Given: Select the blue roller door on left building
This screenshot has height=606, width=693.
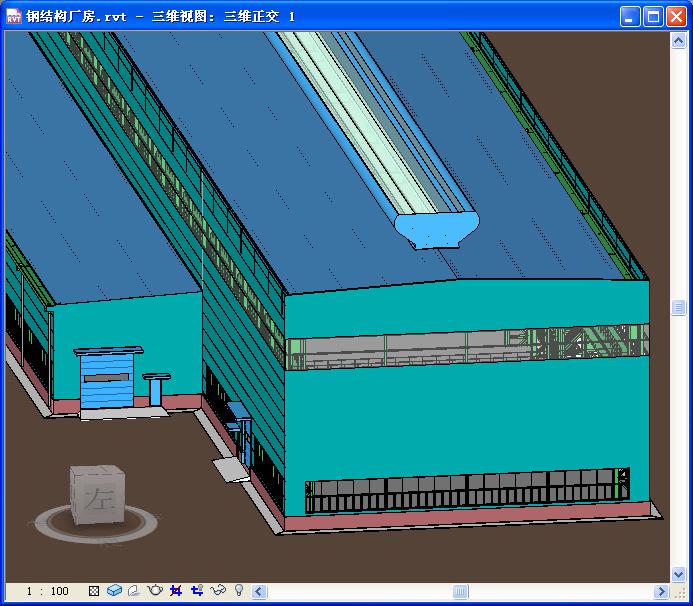Looking at the screenshot, I should pos(107,382).
